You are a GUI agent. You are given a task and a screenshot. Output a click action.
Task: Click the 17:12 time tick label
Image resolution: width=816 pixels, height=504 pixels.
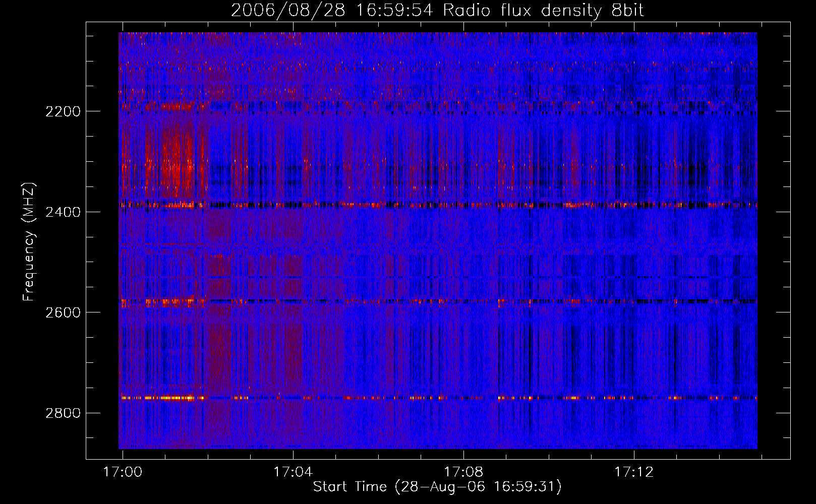[634, 472]
